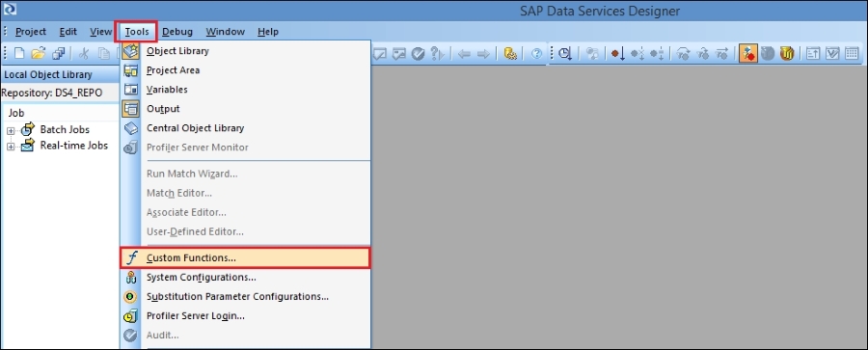
Task: Toggle Object Library in Tools menu
Action: (x=245, y=51)
